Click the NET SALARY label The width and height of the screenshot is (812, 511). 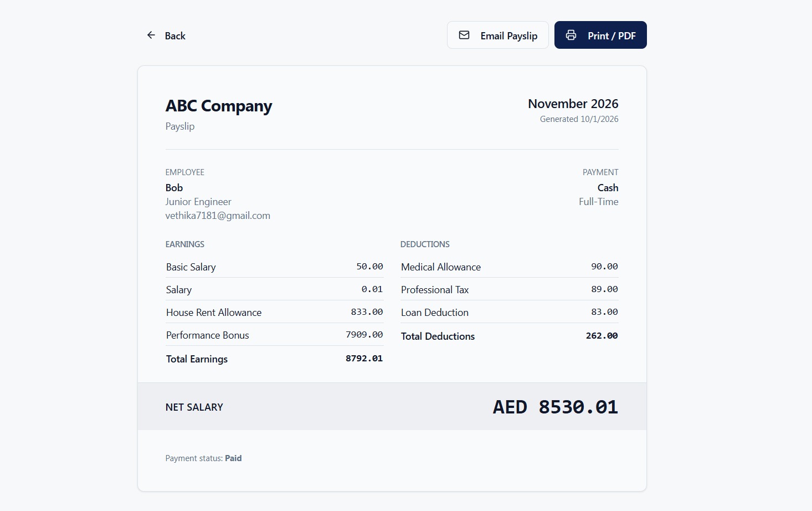tap(194, 407)
